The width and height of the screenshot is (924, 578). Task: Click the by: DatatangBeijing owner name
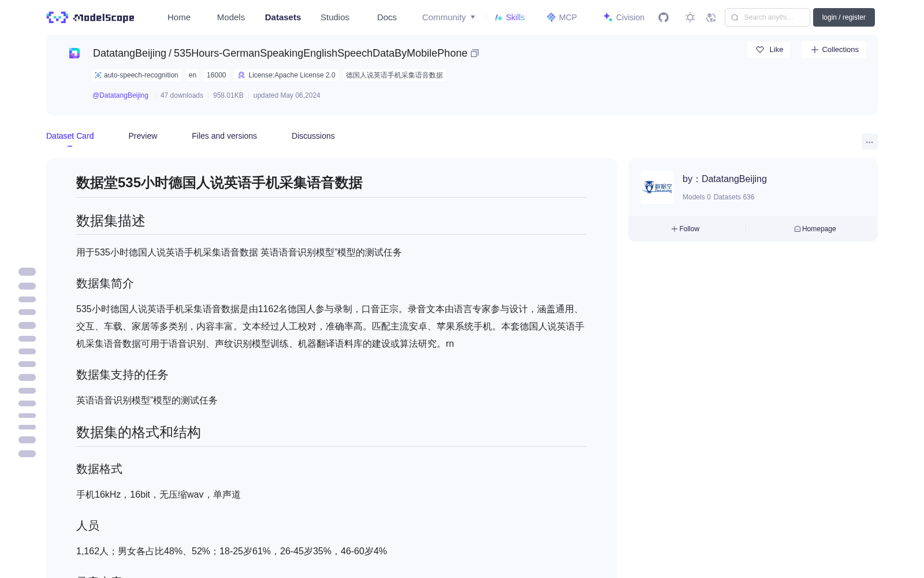(x=725, y=179)
